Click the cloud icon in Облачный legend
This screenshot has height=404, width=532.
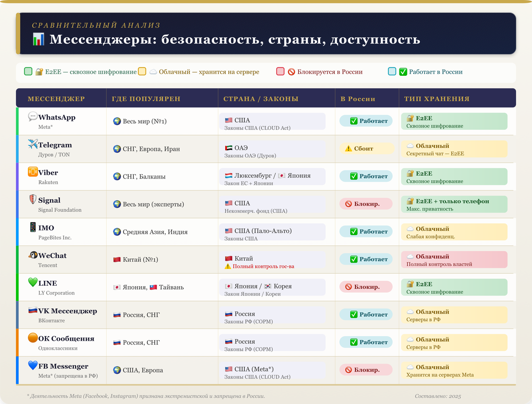point(153,72)
